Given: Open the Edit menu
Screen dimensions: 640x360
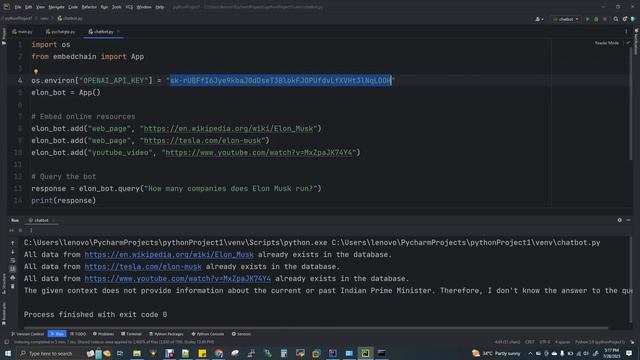Looking at the screenshot, I should point(28,7).
